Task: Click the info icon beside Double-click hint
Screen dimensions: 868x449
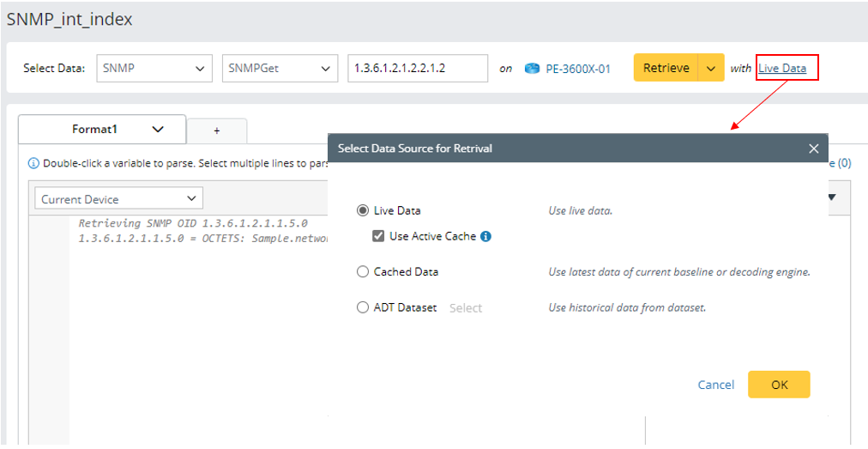Action: click(33, 163)
